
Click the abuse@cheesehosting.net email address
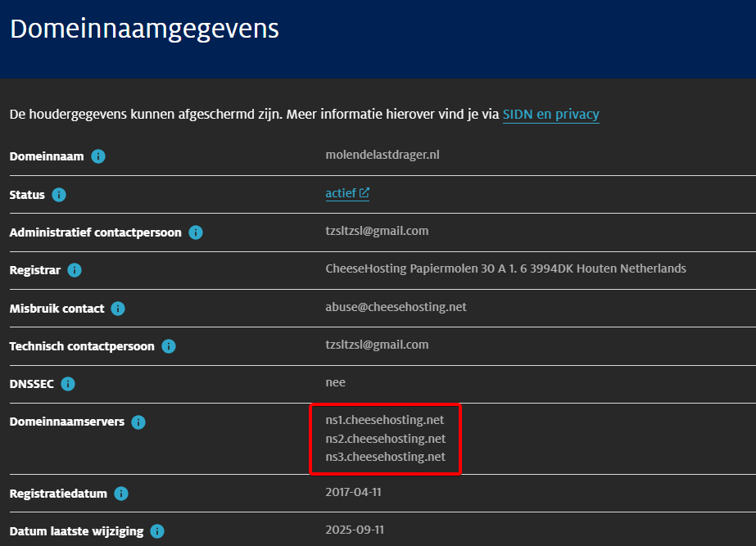click(x=396, y=307)
